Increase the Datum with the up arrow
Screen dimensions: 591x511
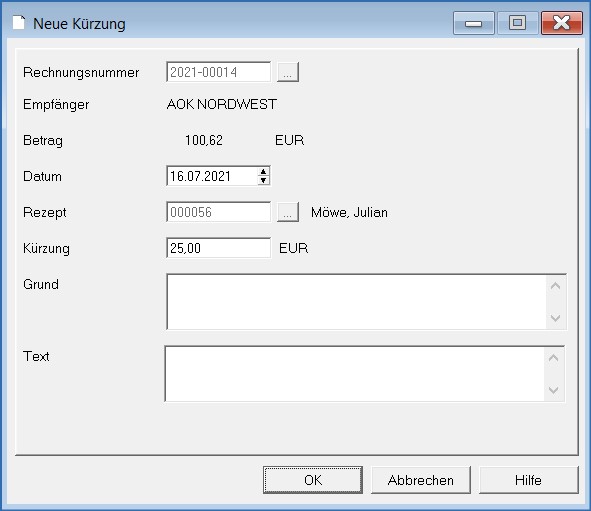263,172
